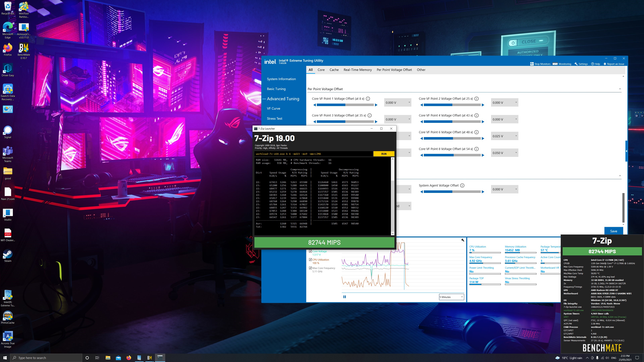644x362 pixels.
Task: Open VF Point 6 0.025 V dropdown
Action: tap(504, 136)
